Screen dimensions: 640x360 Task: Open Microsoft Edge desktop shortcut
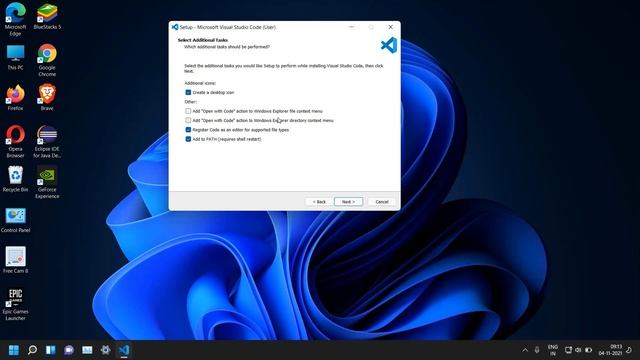coord(16,19)
